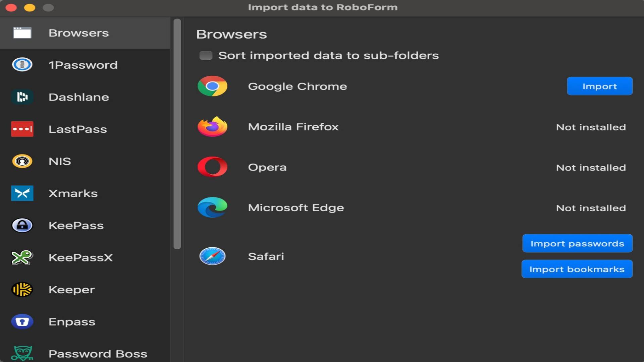Open the Browsers sidebar category
Image resolution: width=644 pixels, height=362 pixels.
78,33
